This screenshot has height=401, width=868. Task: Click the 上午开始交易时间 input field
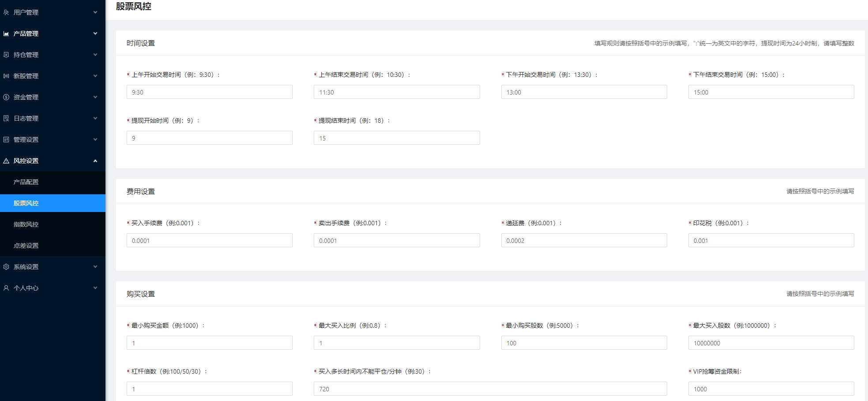pyautogui.click(x=209, y=92)
